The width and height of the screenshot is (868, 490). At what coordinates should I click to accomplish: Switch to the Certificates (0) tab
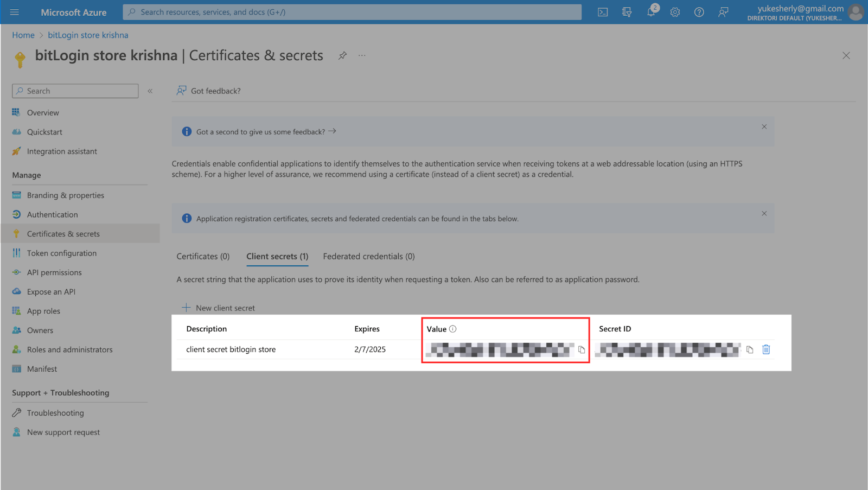[203, 256]
